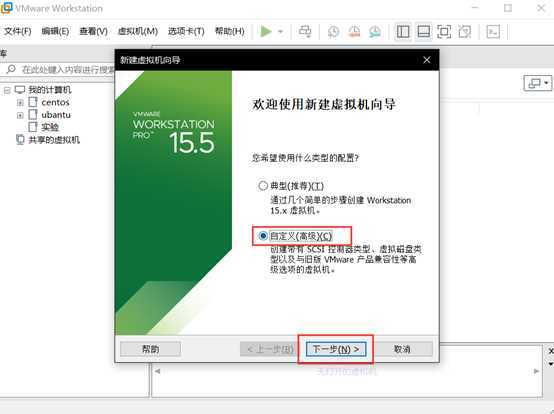Viewport: 554px width, 414px height.
Task: Close the thumbnail bar with its X
Action: point(550,351)
